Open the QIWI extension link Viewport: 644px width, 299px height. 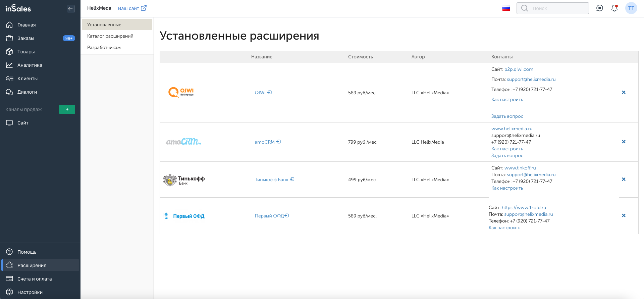tap(263, 93)
